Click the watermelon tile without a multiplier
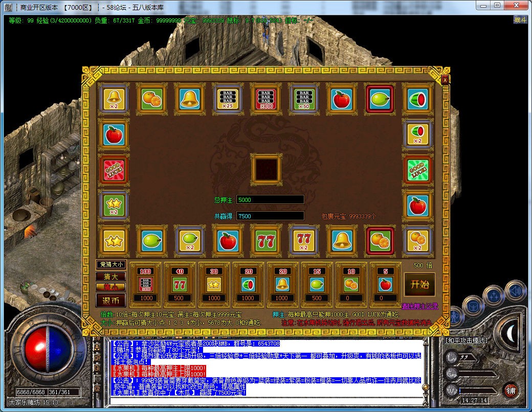 pos(417,99)
